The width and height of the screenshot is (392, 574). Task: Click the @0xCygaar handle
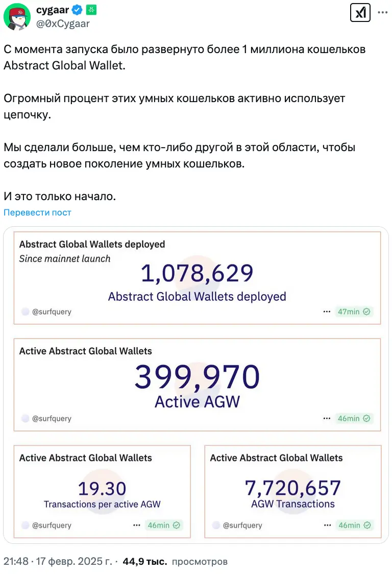[x=63, y=23]
